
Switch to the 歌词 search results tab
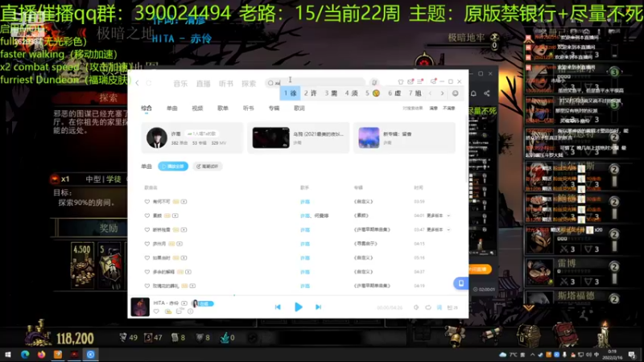pos(299,109)
